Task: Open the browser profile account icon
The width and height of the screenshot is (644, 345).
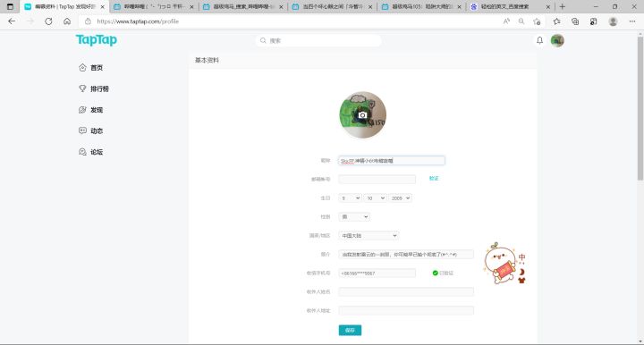Action: pyautogui.click(x=614, y=21)
